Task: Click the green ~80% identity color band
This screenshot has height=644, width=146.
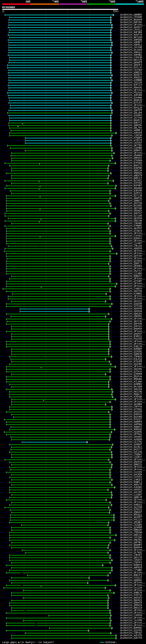Action: pyautogui.click(x=101, y=4)
